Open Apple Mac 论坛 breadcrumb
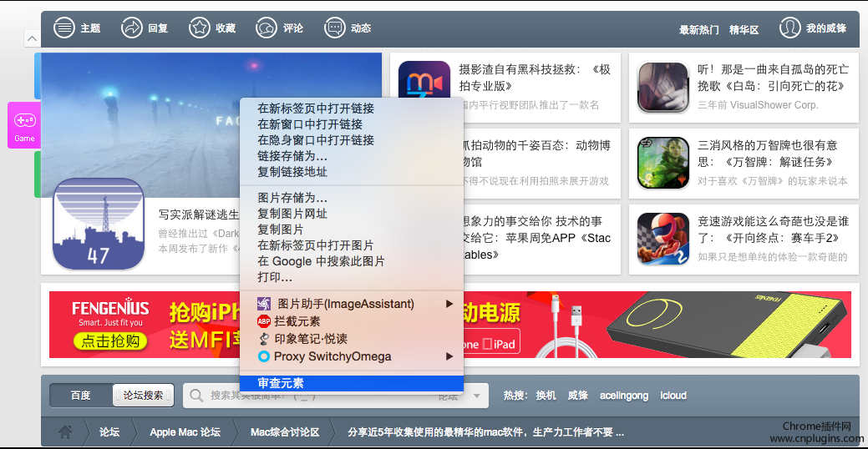Screen dimensions: 868x449 point(185,431)
